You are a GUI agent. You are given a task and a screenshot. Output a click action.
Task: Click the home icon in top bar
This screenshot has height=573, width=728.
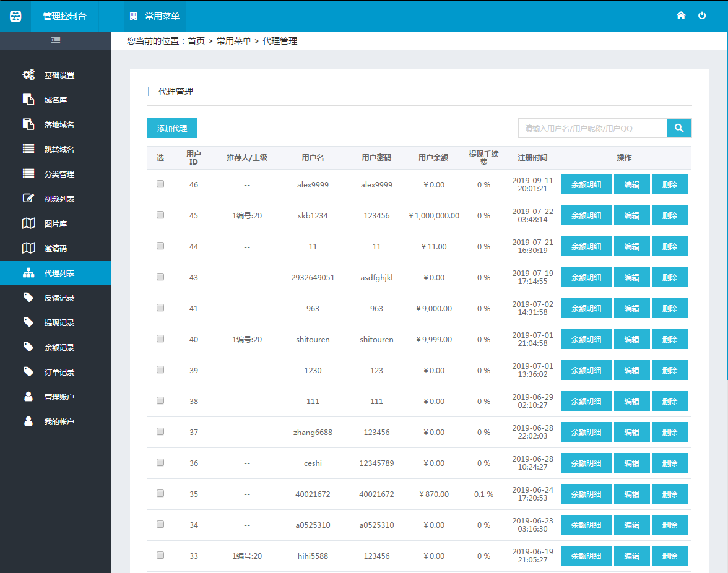click(681, 15)
